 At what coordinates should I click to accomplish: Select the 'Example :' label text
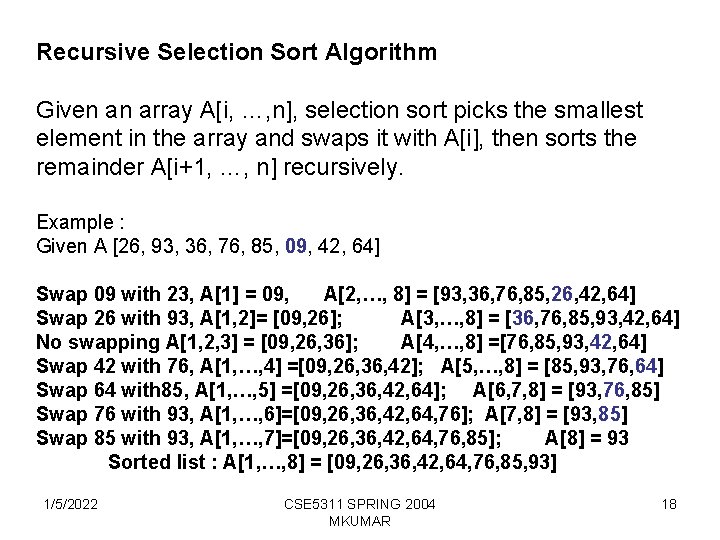[x=80, y=222]
